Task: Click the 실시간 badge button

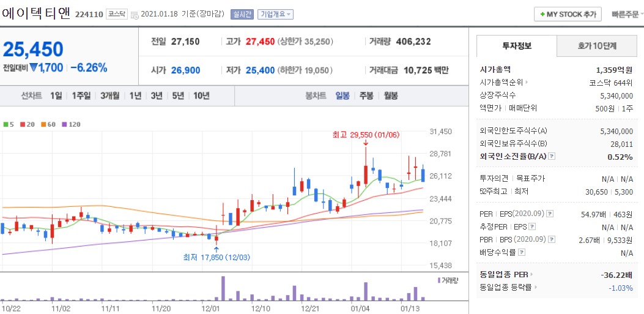Action: point(242,15)
